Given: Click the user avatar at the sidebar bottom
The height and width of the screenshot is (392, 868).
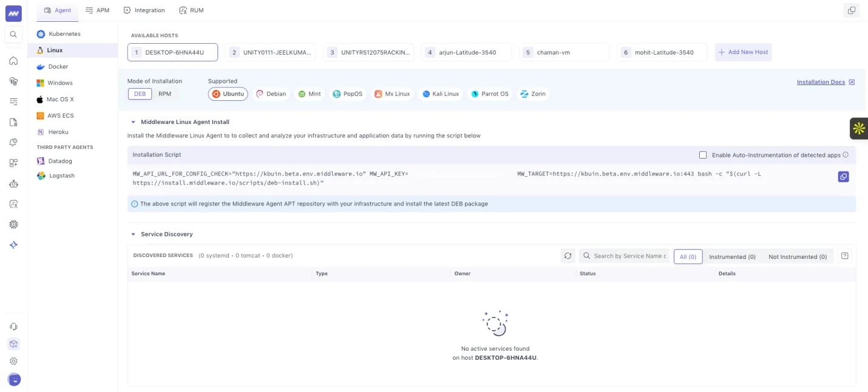Looking at the screenshot, I should click(x=13, y=379).
